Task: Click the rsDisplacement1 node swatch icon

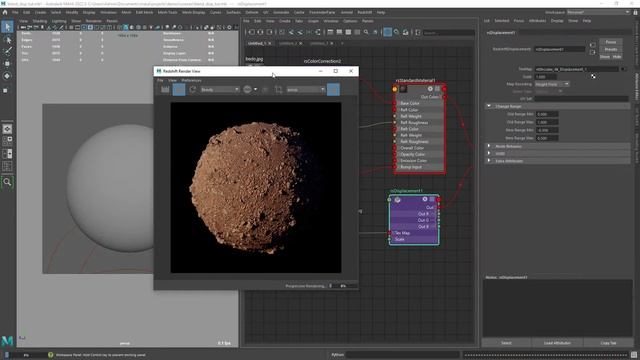Action: tap(398, 200)
